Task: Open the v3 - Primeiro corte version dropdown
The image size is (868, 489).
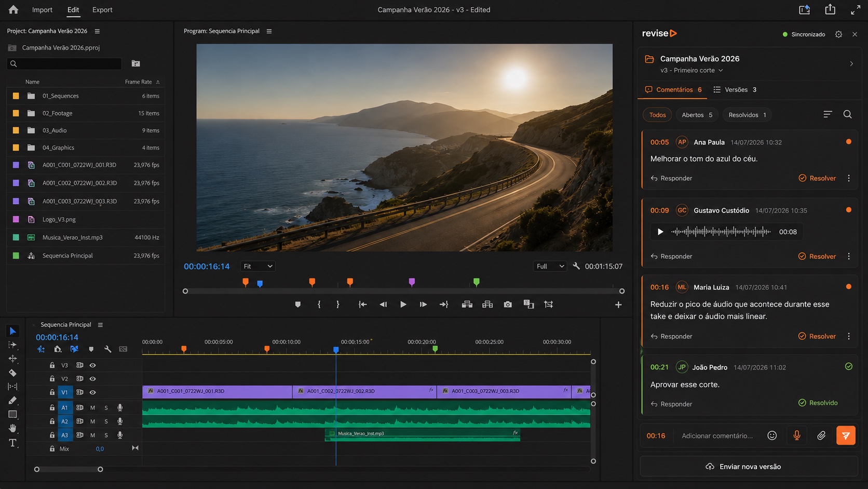Action: coord(691,70)
